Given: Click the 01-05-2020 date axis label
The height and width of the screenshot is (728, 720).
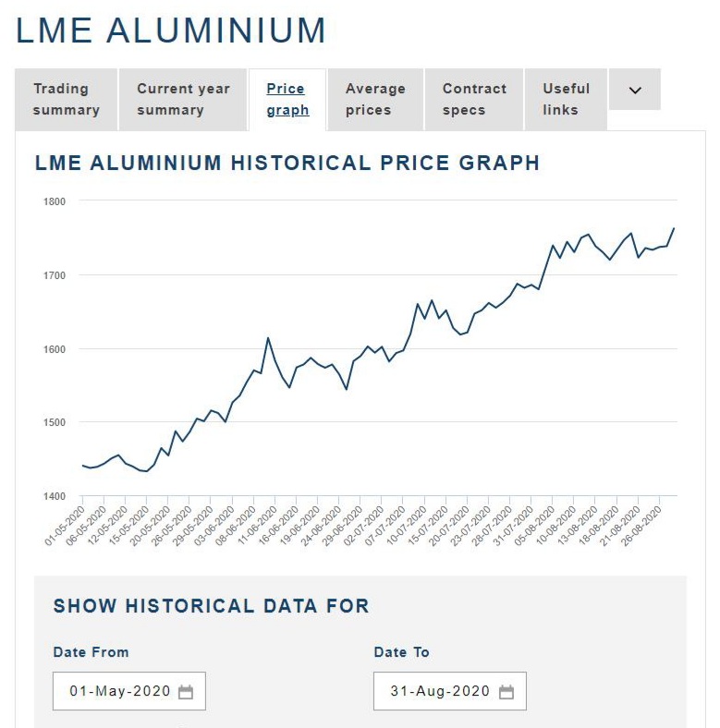Looking at the screenshot, I should (66, 526).
